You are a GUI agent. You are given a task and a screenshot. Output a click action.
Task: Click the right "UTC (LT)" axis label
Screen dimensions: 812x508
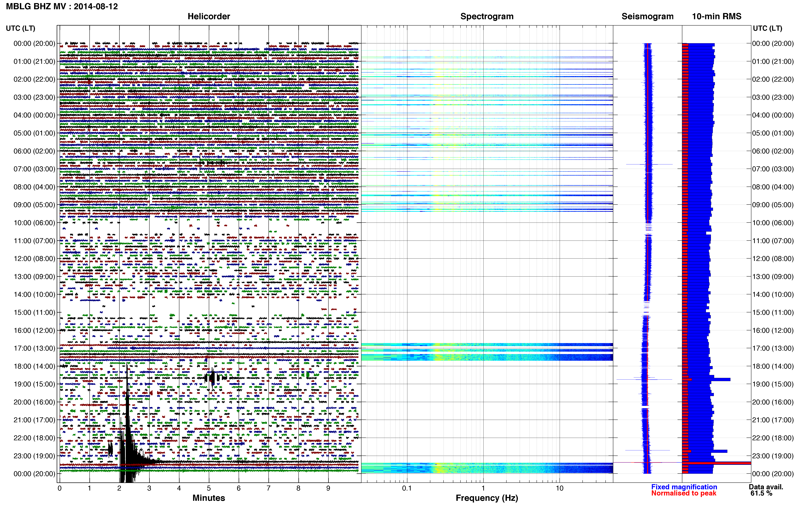click(767, 28)
